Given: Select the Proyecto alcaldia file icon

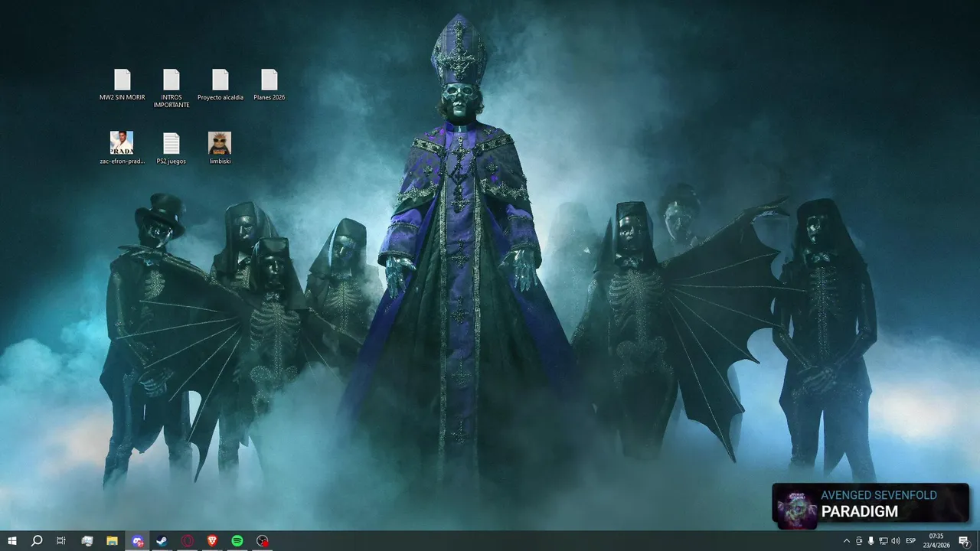Looking at the screenshot, I should pos(220,85).
